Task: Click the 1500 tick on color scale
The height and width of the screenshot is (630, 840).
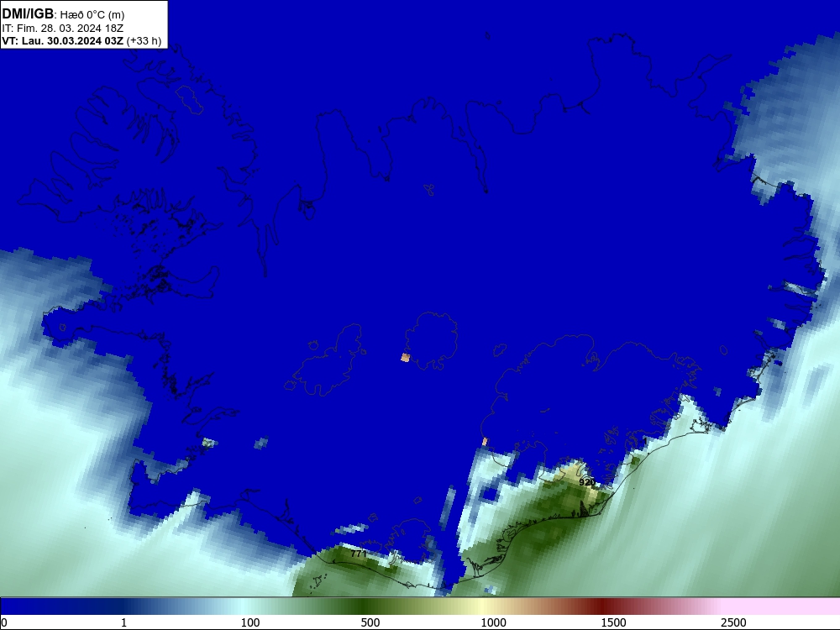Action: coord(613,622)
